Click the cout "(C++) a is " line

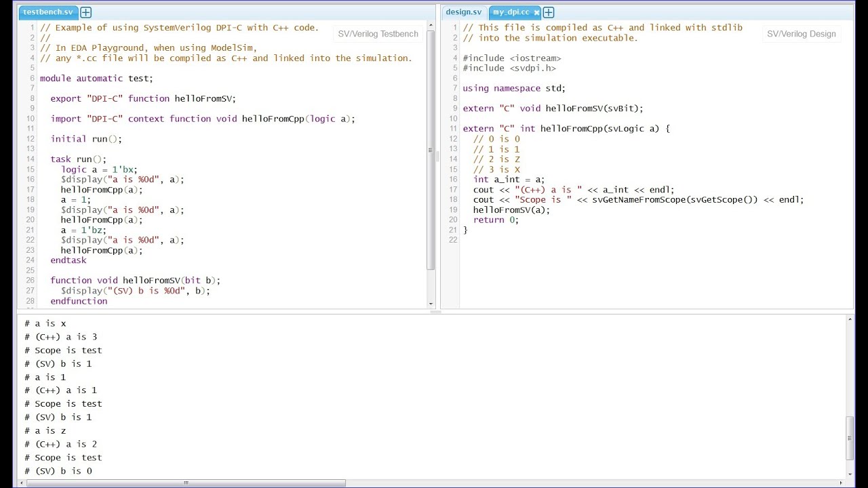click(x=574, y=190)
